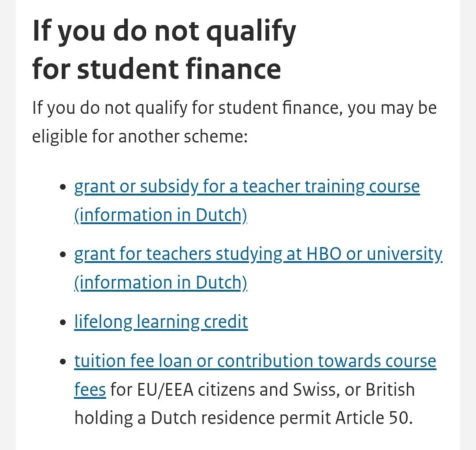476x450 pixels.
Task: Click "(information in Dutch)" under HBO or university grant
Action: coord(160,283)
